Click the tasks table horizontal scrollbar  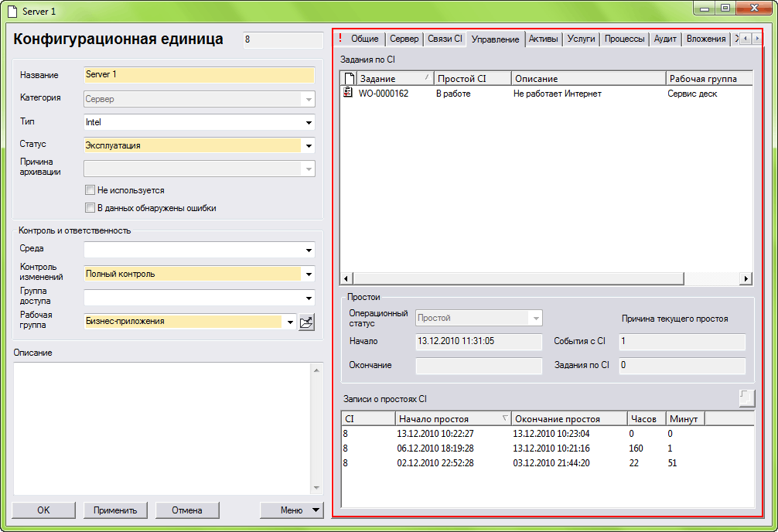pyautogui.click(x=517, y=278)
